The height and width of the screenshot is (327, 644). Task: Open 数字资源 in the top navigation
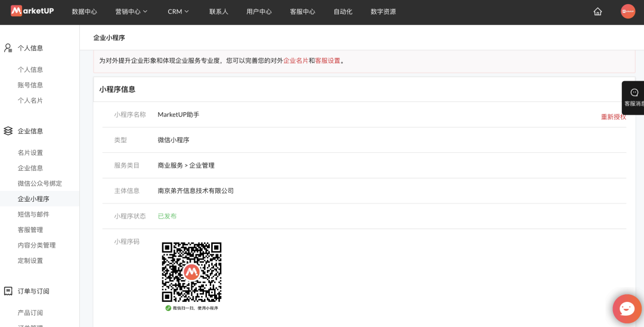pyautogui.click(x=383, y=11)
